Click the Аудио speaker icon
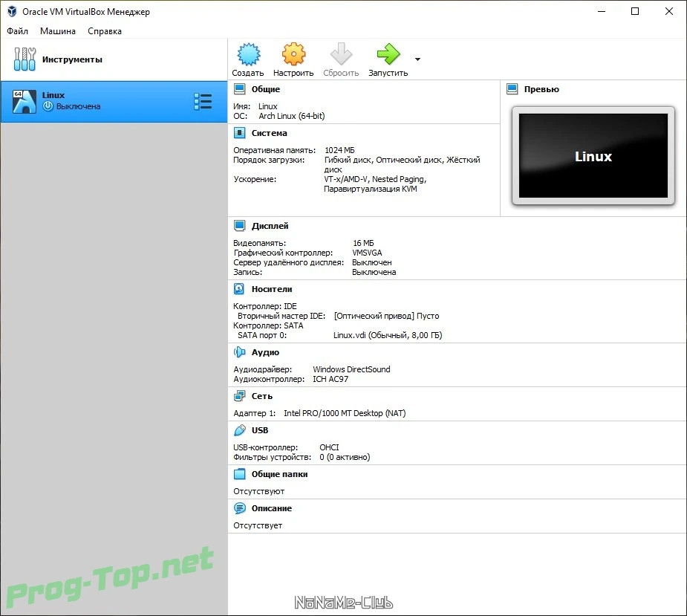687x616 pixels. (239, 352)
